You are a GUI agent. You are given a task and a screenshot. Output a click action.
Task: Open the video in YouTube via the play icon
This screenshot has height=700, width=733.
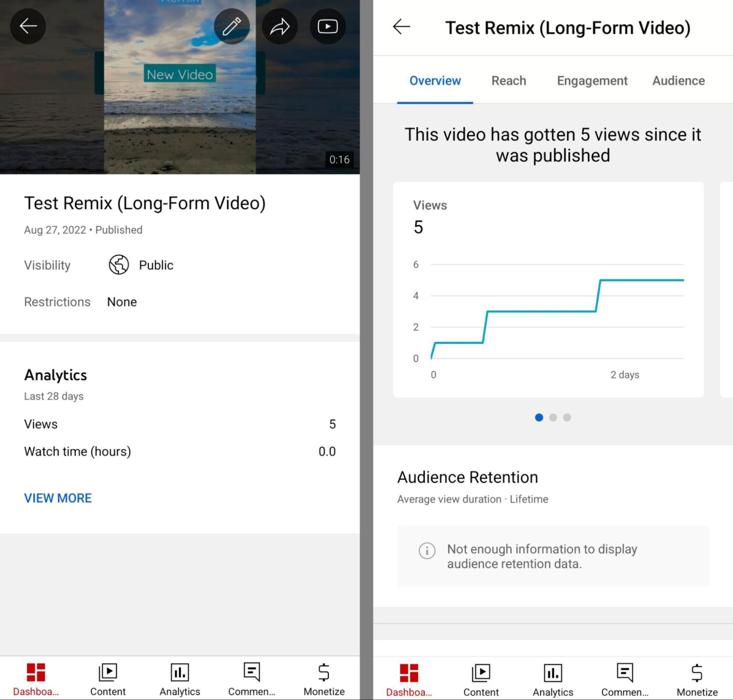pos(327,26)
